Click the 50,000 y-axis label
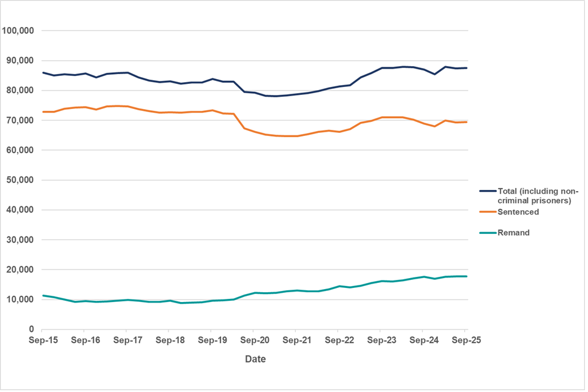The height and width of the screenshot is (392, 588). click(20, 180)
